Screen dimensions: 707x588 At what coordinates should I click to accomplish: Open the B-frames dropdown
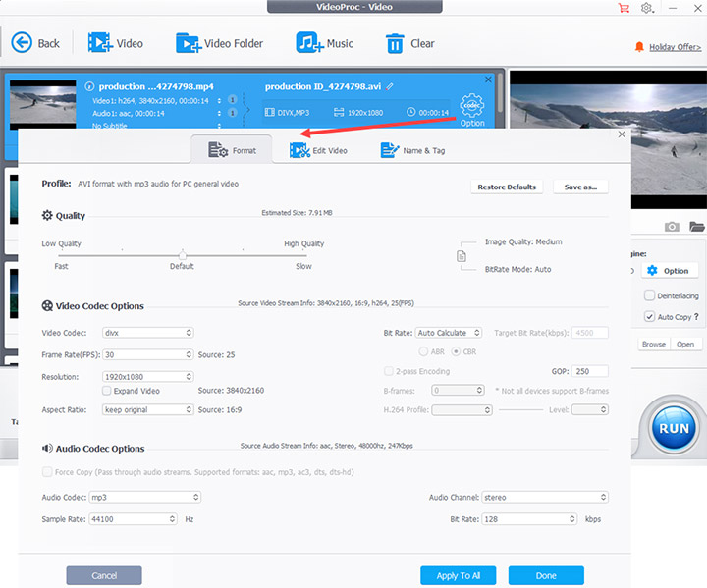point(458,390)
